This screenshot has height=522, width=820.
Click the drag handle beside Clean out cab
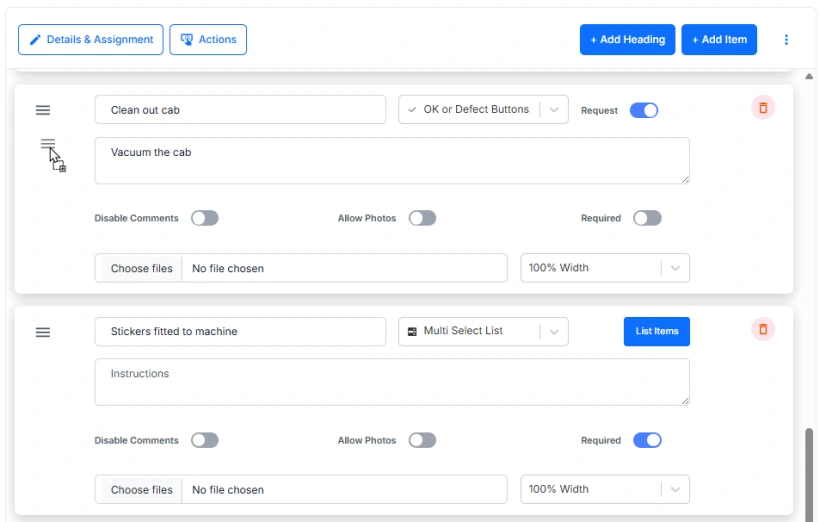point(43,110)
